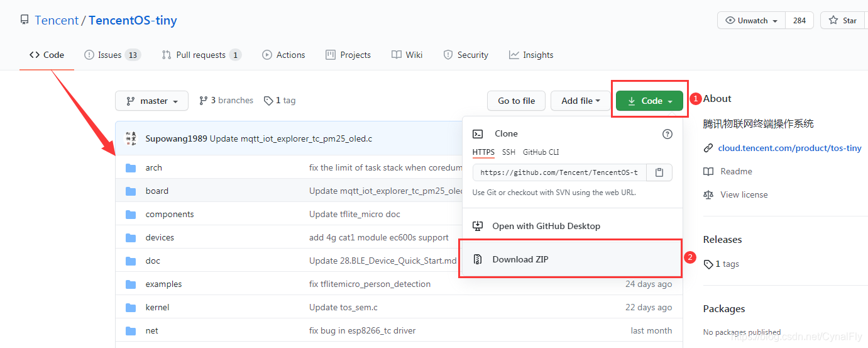View the 1 tag link

coord(280,101)
